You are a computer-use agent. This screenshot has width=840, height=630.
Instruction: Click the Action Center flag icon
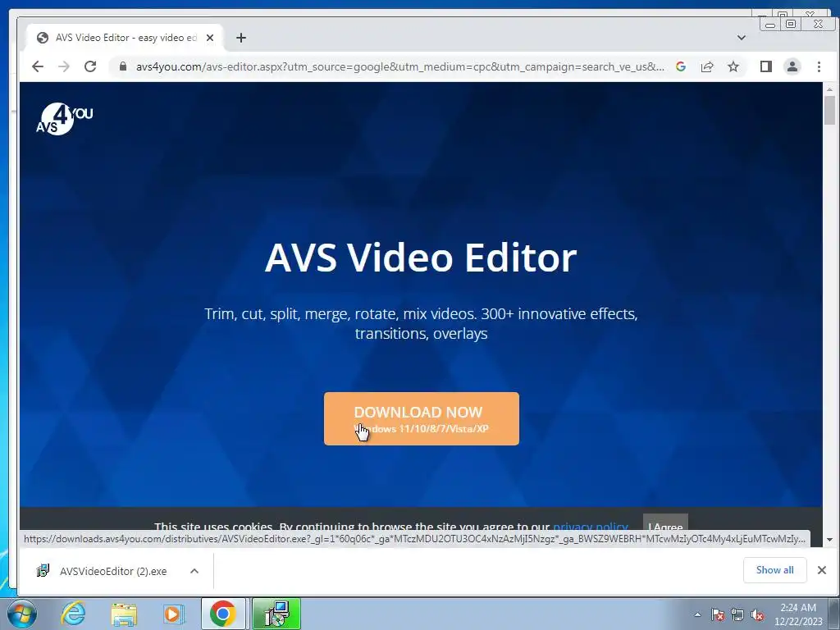(x=718, y=614)
